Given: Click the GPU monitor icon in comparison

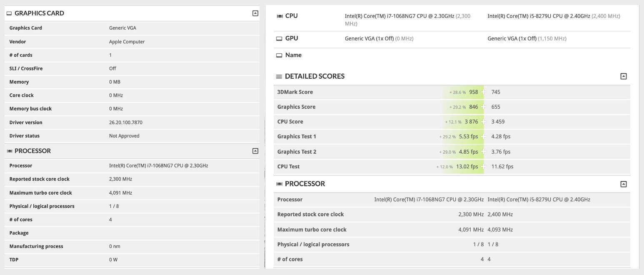Looking at the screenshot, I should tap(280, 39).
